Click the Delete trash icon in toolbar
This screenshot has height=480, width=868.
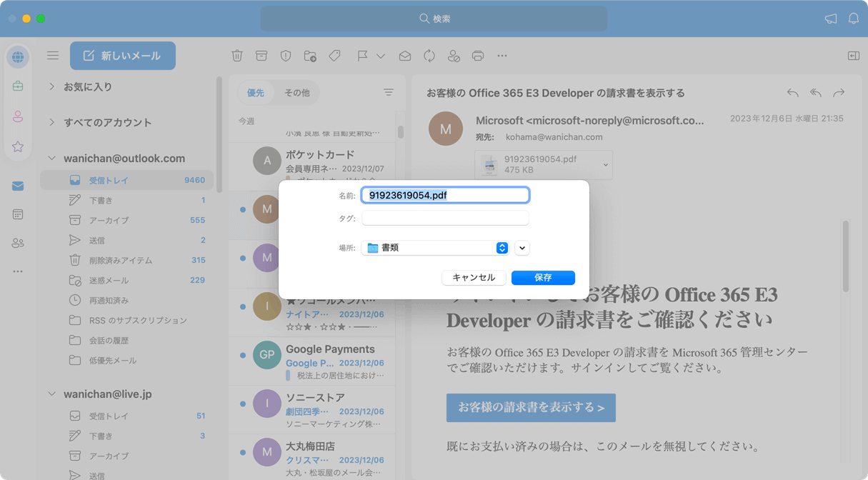click(237, 56)
